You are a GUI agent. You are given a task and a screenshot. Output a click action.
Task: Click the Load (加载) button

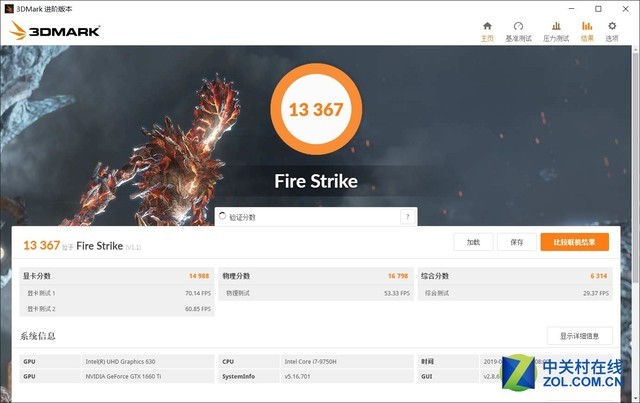[473, 242]
